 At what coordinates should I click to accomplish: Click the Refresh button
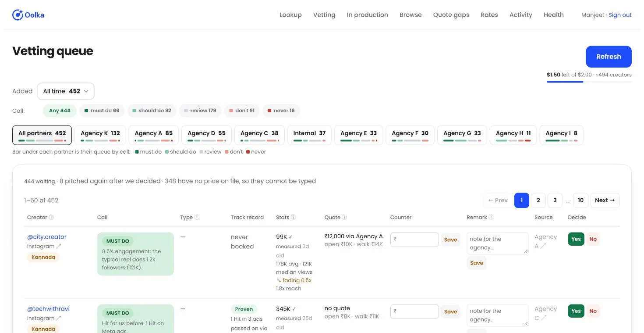coord(609,57)
